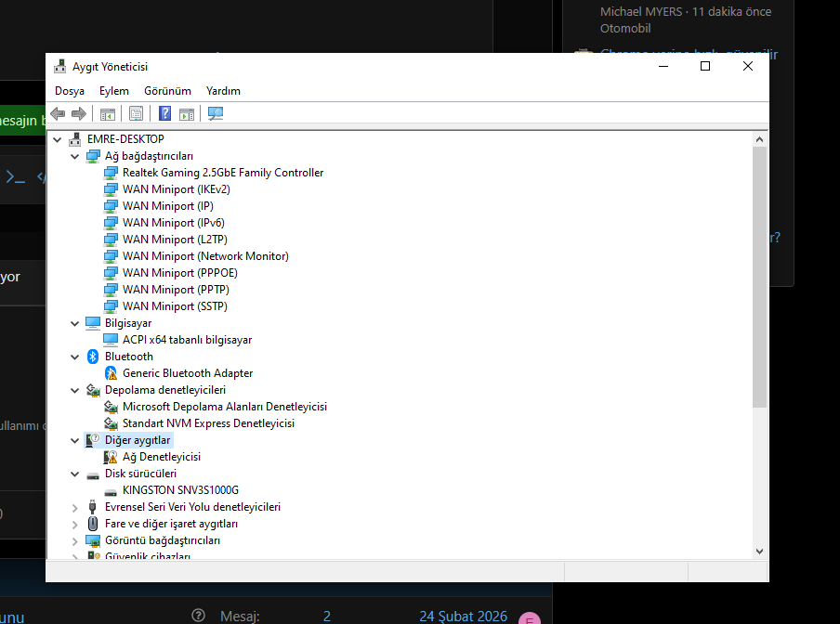Click the Realtek Gaming 2.5GbE adapter icon

[x=111, y=173]
